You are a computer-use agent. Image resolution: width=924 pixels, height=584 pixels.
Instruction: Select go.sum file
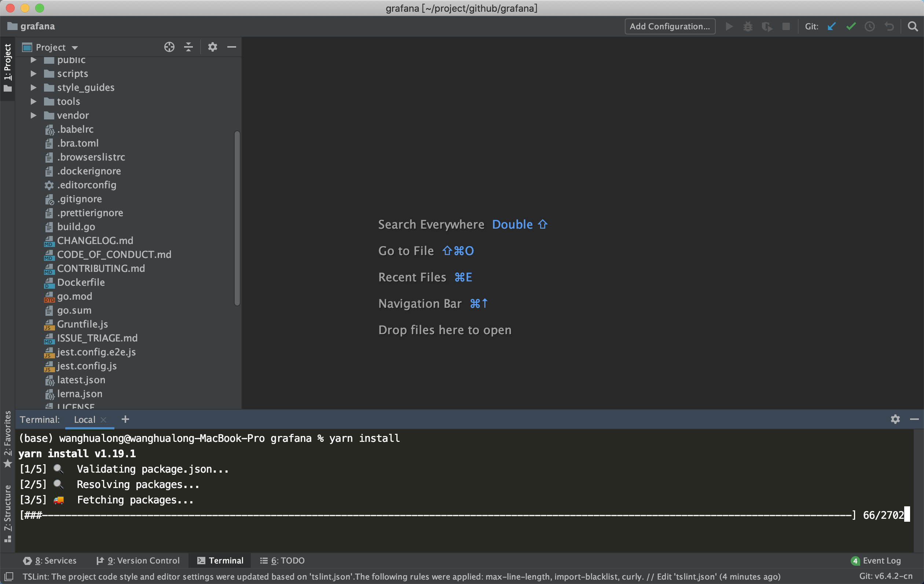coord(74,310)
